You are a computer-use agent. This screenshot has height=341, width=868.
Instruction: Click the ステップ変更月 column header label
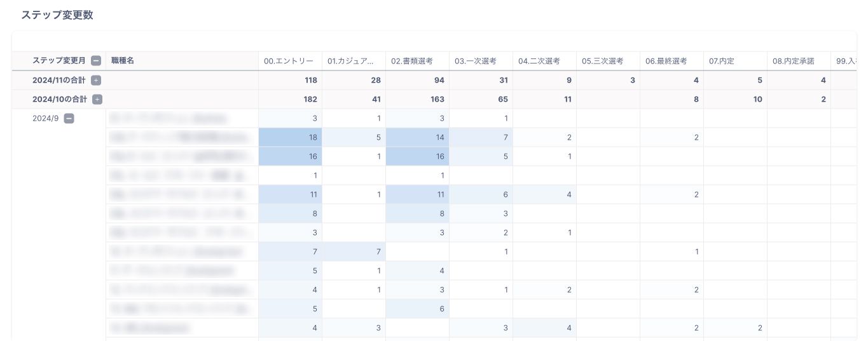point(59,61)
